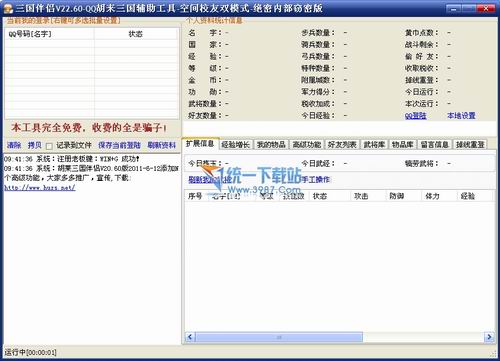Image resolution: width=500 pixels, height=361 pixels.
Task: Click the horizontal scrollbar thumb under the table
Action: pyautogui.click(x=279, y=337)
